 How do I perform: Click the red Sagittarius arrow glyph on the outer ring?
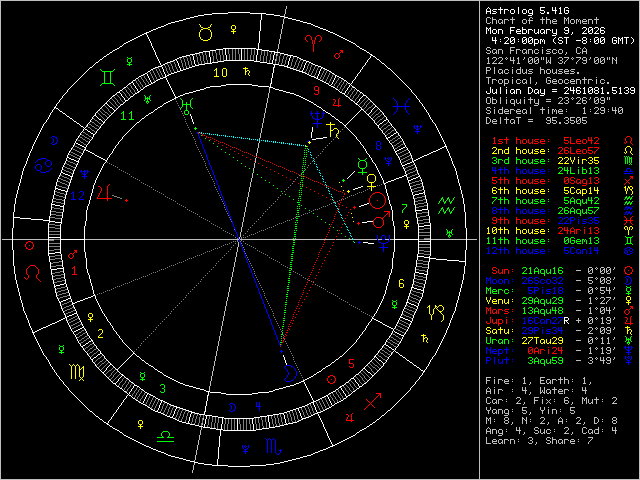(x=372, y=401)
